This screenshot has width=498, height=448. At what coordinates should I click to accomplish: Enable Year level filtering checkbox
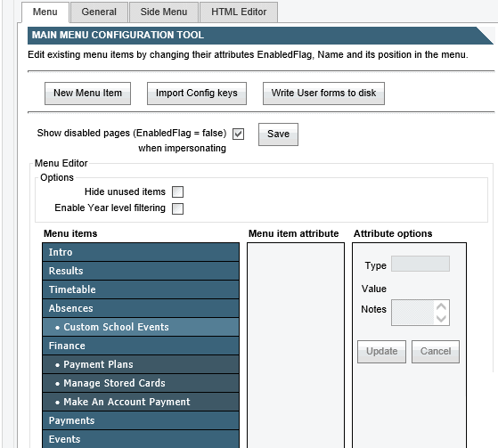click(177, 208)
